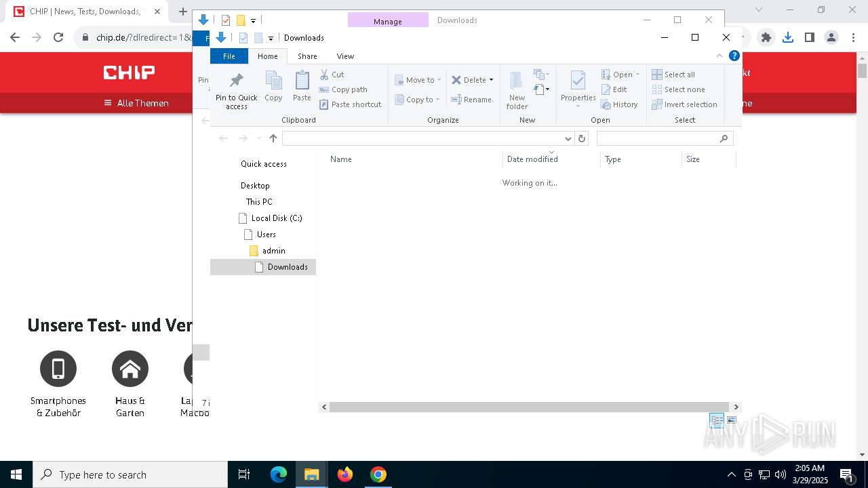Open the File menu tab
Image resolution: width=868 pixels, height=488 pixels.
click(229, 56)
